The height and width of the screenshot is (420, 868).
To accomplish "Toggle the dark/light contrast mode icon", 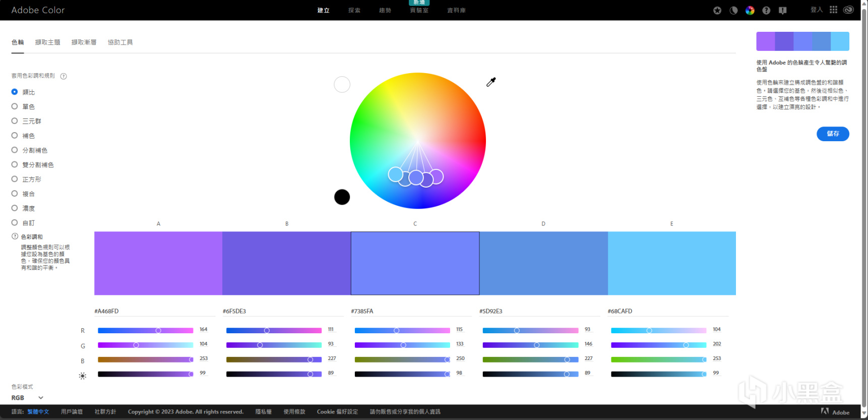I will [x=733, y=10].
